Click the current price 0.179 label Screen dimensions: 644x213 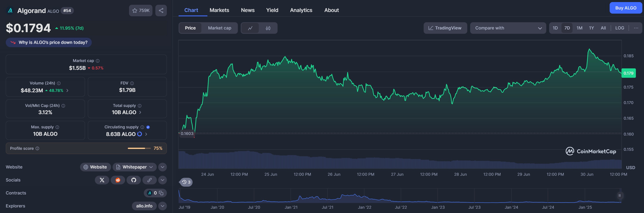pyautogui.click(x=629, y=73)
